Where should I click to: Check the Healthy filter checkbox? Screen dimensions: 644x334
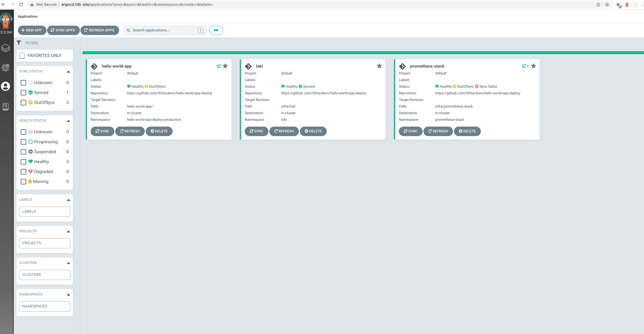(23, 162)
